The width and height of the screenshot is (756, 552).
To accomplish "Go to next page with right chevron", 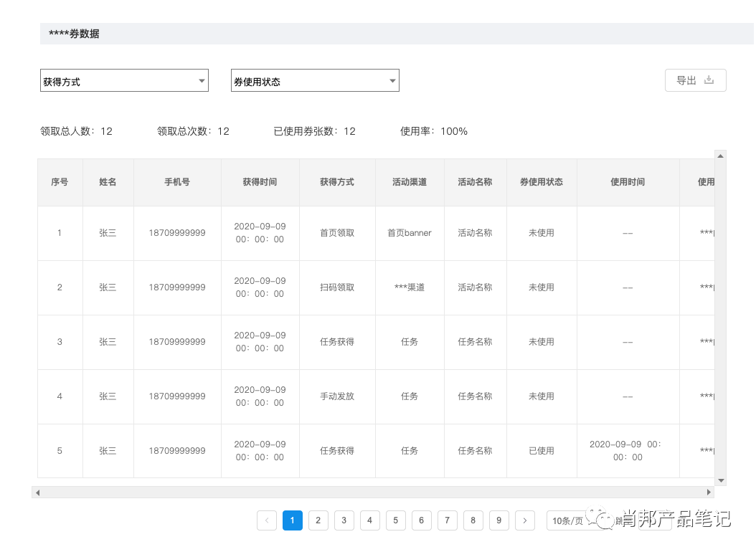I will tap(524, 520).
